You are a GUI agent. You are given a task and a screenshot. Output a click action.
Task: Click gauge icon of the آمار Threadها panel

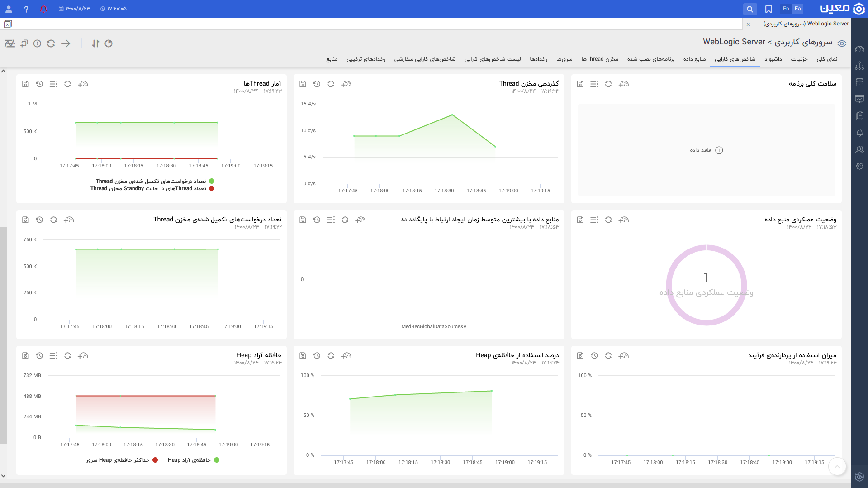83,84
